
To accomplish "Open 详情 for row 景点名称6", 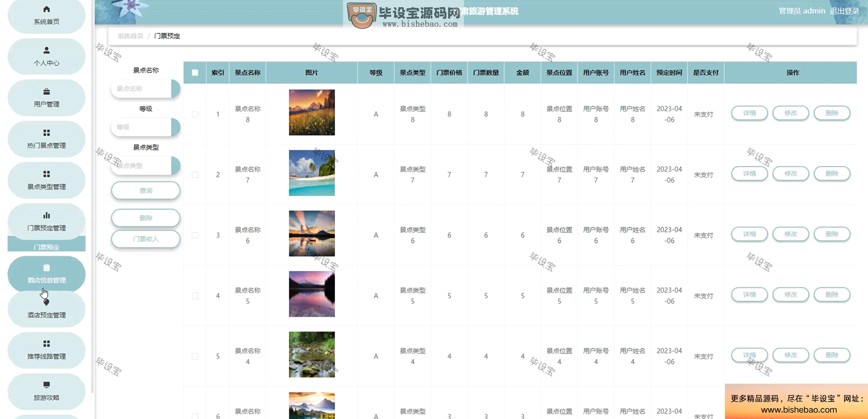I will [749, 234].
